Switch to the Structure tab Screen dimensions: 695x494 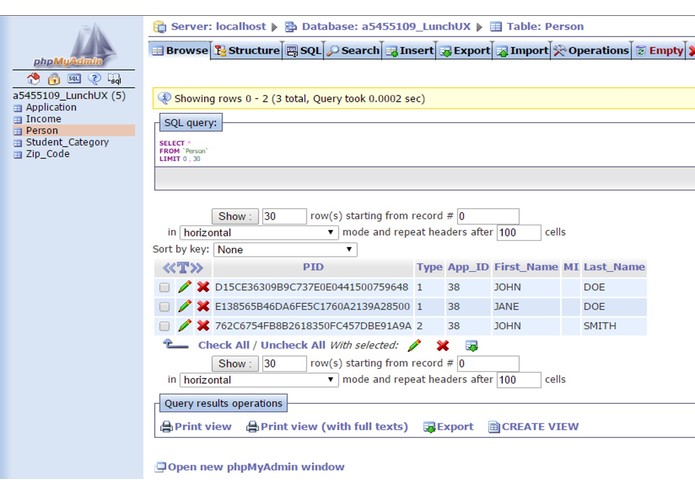pyautogui.click(x=247, y=51)
